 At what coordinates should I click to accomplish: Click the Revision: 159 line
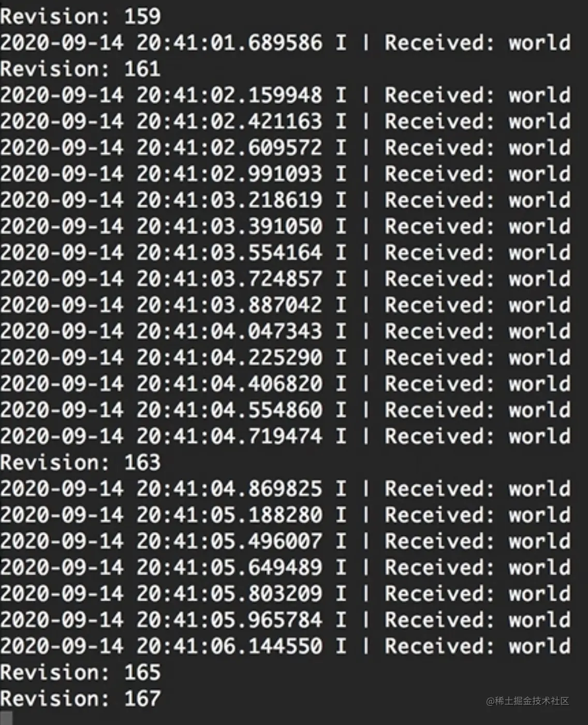pyautogui.click(x=80, y=17)
